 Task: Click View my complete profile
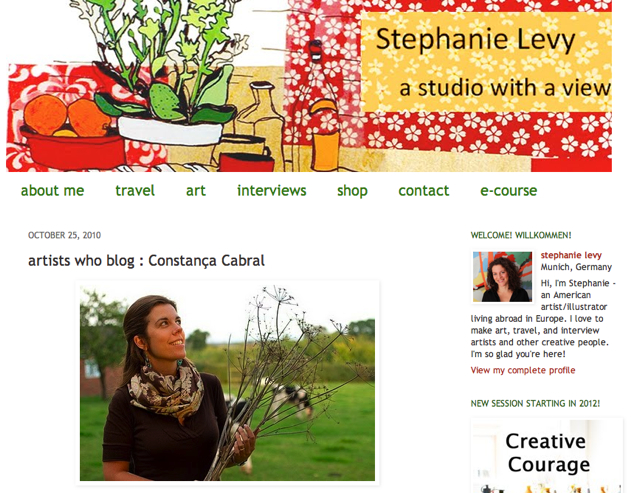(523, 370)
